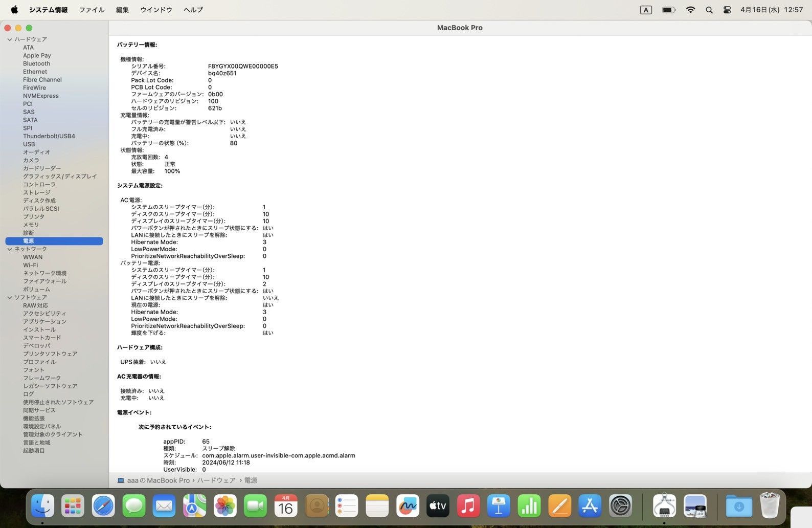812x528 pixels.
Task: Click ハードウェア in the path bar
Action: click(x=216, y=480)
